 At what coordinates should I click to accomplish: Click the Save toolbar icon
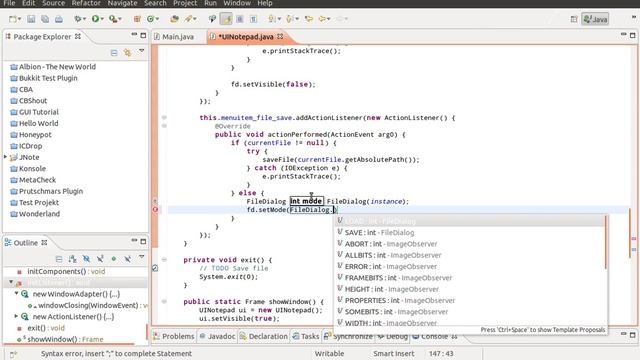[x=31, y=19]
